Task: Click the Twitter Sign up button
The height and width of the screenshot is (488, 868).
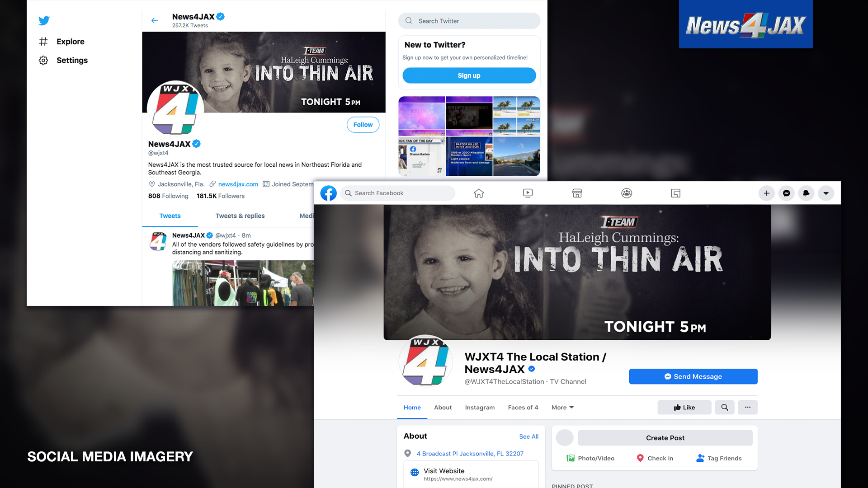Action: point(469,75)
